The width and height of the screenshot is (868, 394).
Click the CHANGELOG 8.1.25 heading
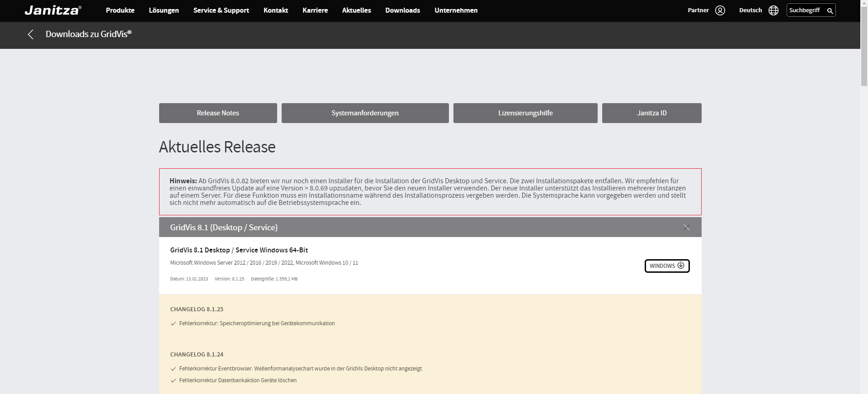[197, 309]
